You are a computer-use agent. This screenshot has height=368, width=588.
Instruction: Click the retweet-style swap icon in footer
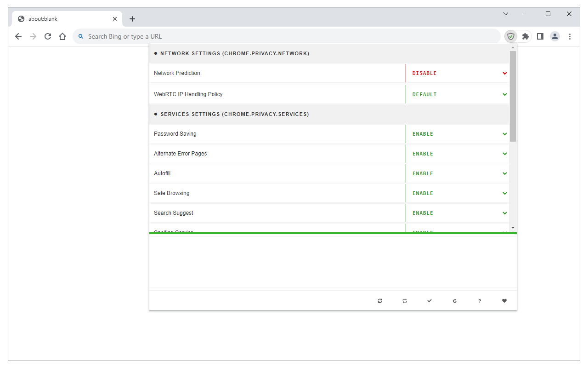pyautogui.click(x=405, y=301)
